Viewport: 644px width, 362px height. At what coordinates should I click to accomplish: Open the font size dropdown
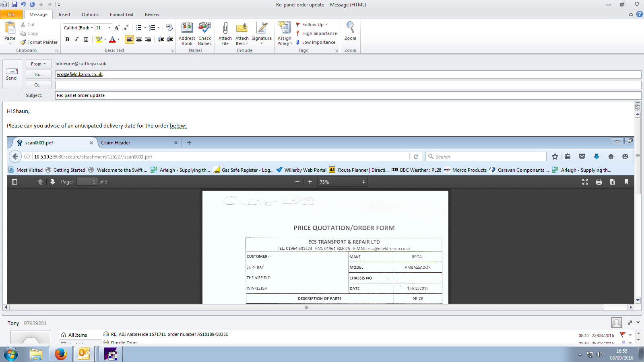coord(109,28)
